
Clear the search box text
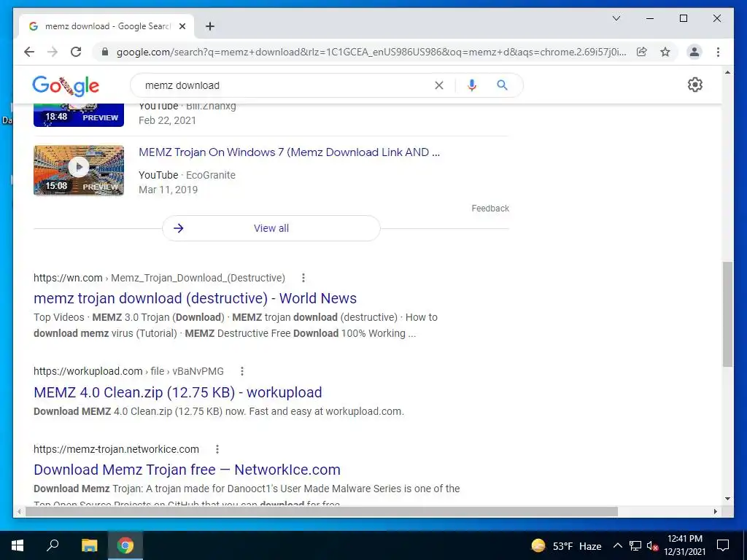[x=438, y=85]
